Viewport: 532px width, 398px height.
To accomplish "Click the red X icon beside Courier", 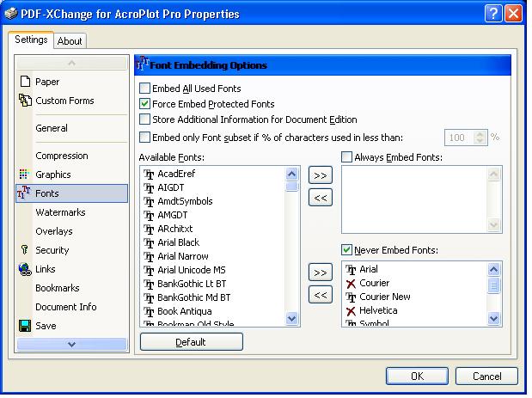I will [351, 284].
